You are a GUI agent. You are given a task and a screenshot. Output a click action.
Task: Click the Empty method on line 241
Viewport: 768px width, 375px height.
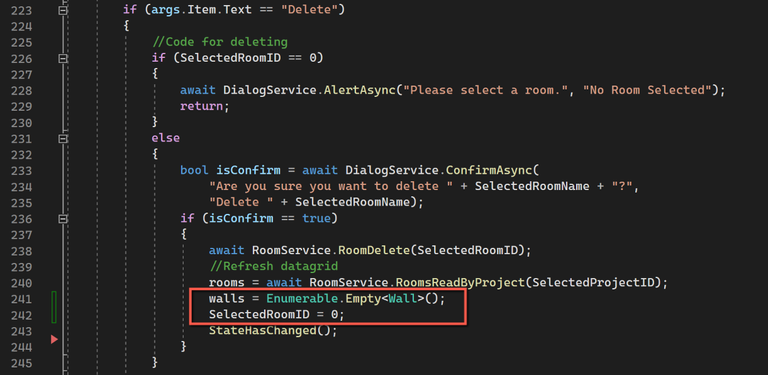tap(363, 298)
